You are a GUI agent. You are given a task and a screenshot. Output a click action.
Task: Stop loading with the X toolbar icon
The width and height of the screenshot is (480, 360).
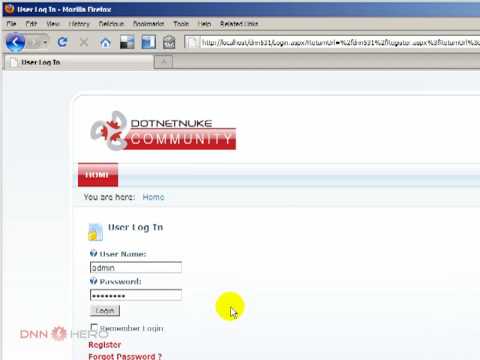84,42
